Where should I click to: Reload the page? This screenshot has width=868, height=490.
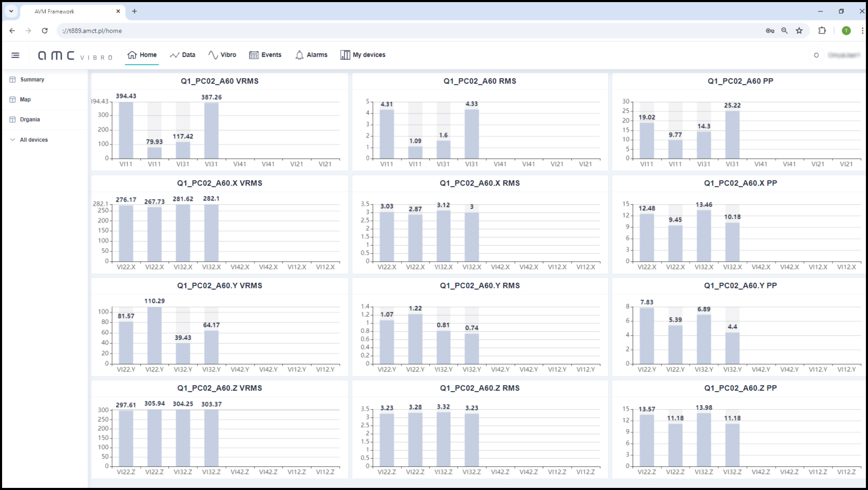(45, 31)
